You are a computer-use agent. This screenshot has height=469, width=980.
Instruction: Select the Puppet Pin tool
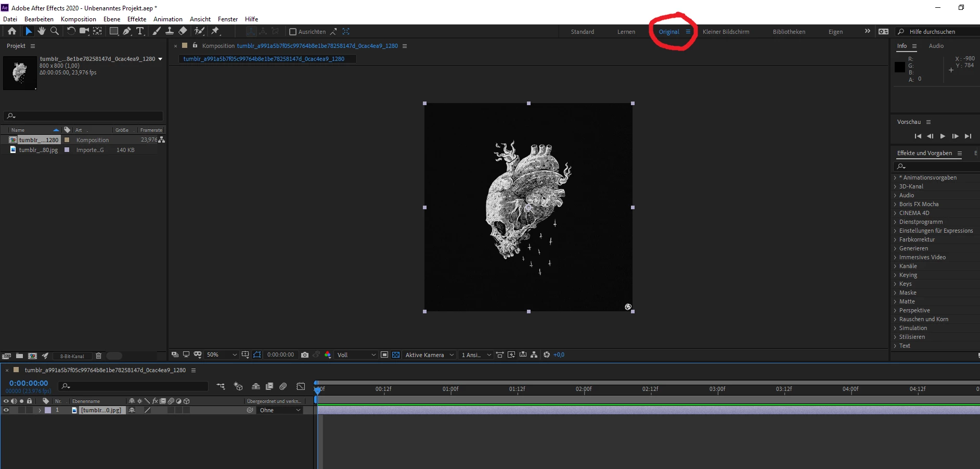click(215, 31)
